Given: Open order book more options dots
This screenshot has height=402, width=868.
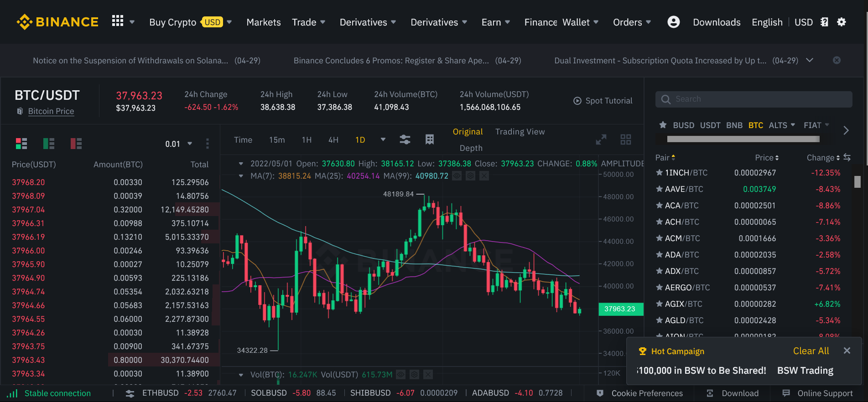Looking at the screenshot, I should (x=208, y=144).
